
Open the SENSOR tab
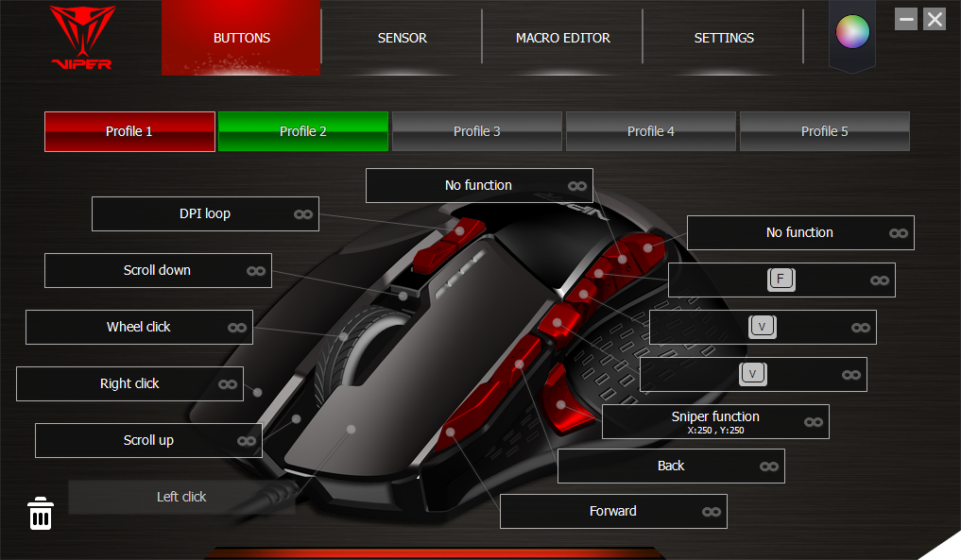coord(402,38)
